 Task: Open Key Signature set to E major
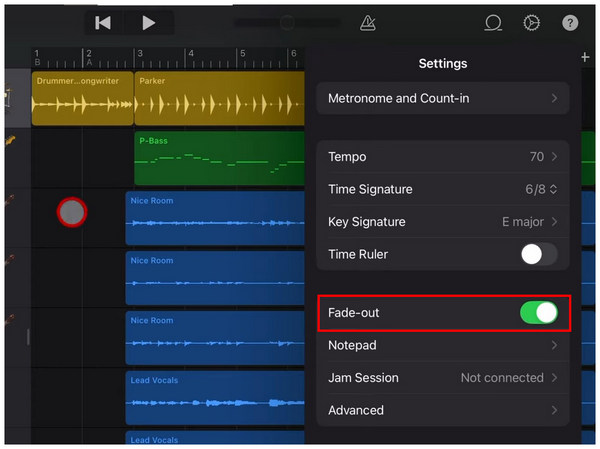442,222
